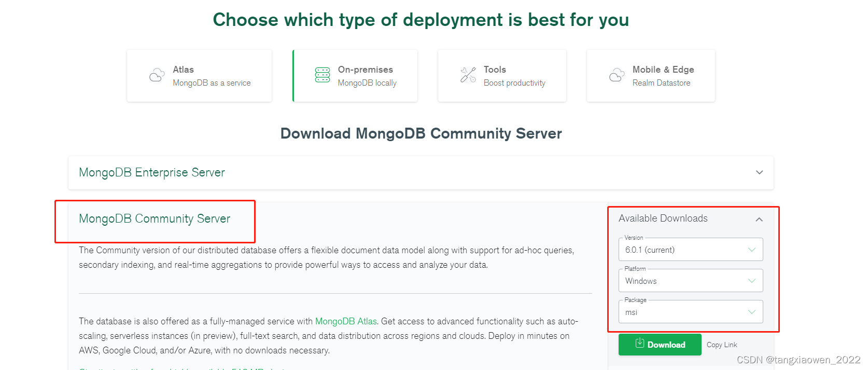Click the Tools wrench and screwdriver icon
This screenshot has height=370, width=868.
(468, 75)
